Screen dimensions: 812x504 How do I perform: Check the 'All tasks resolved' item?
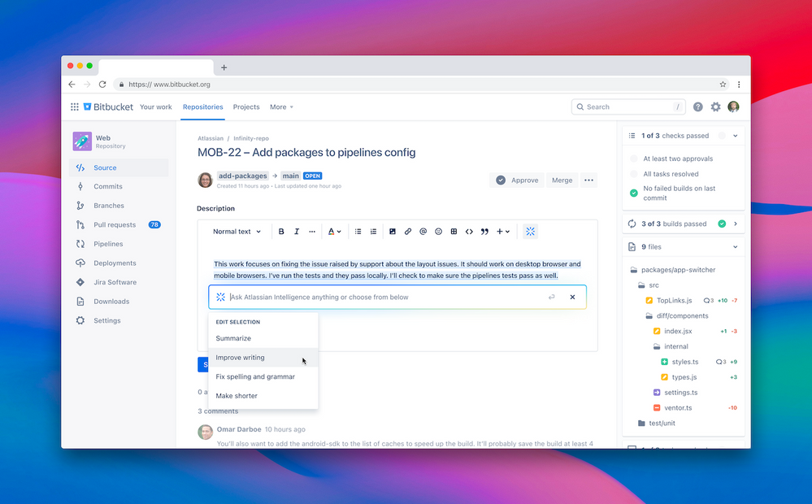pos(635,173)
